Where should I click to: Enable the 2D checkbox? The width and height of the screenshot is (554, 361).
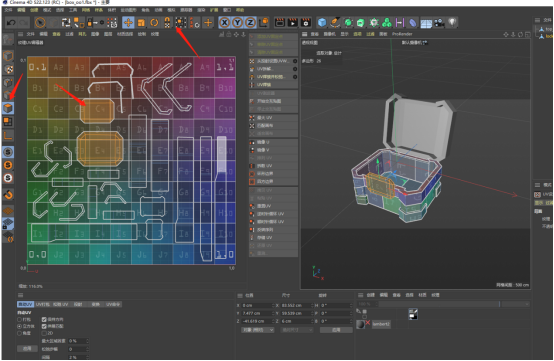(44, 333)
